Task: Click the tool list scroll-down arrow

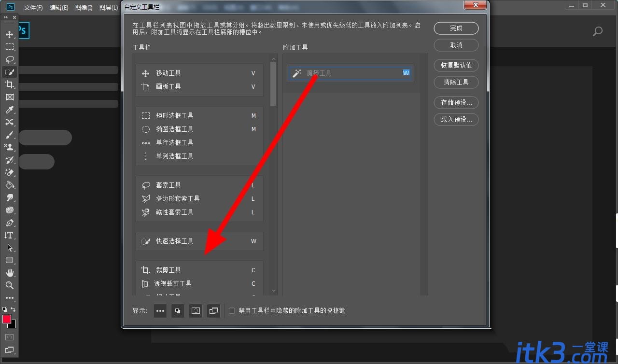Action: pos(274,291)
